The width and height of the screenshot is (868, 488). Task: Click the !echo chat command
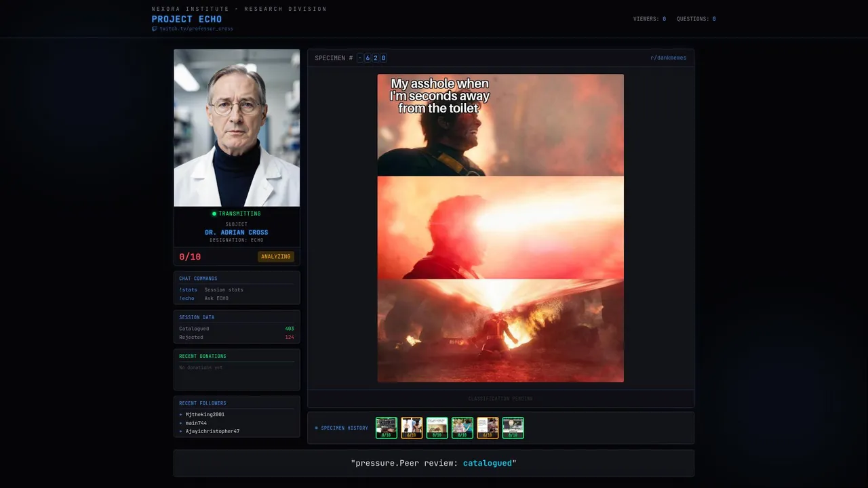tap(186, 298)
